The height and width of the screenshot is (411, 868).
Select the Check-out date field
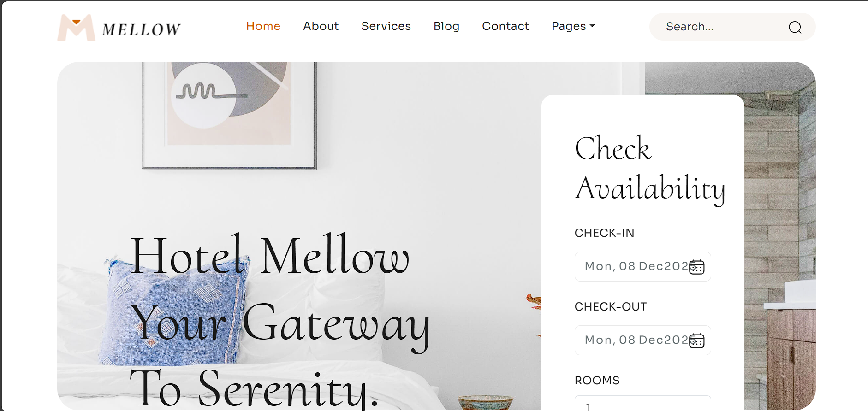pos(642,340)
